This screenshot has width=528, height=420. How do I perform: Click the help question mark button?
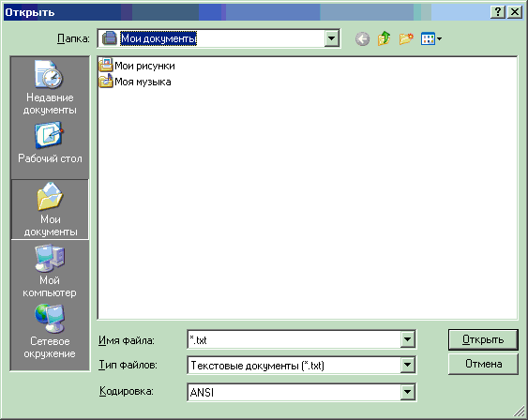(498, 12)
